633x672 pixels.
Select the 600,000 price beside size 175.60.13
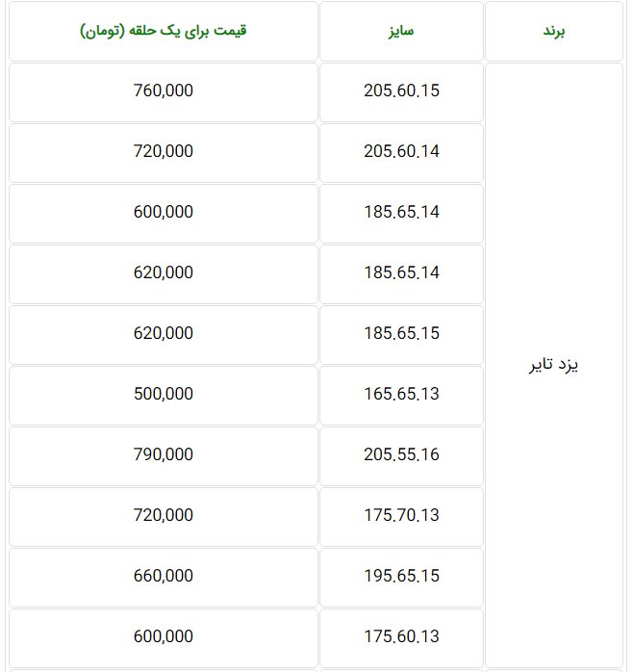[x=164, y=636]
